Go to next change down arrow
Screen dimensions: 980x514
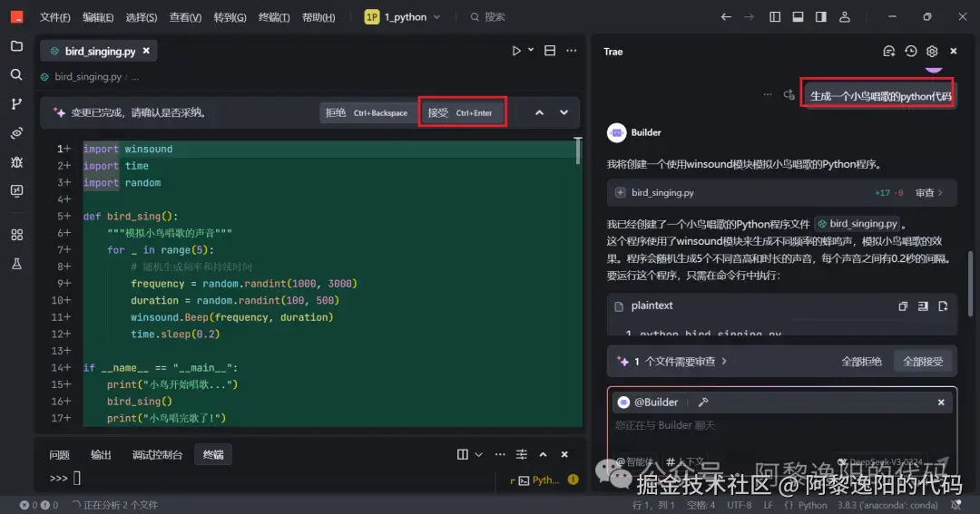[x=563, y=112]
